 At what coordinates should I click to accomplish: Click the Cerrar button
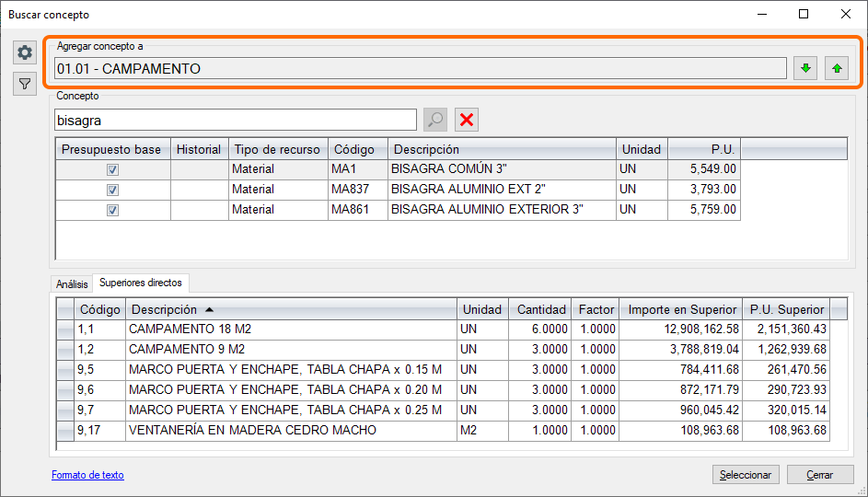[x=820, y=475]
